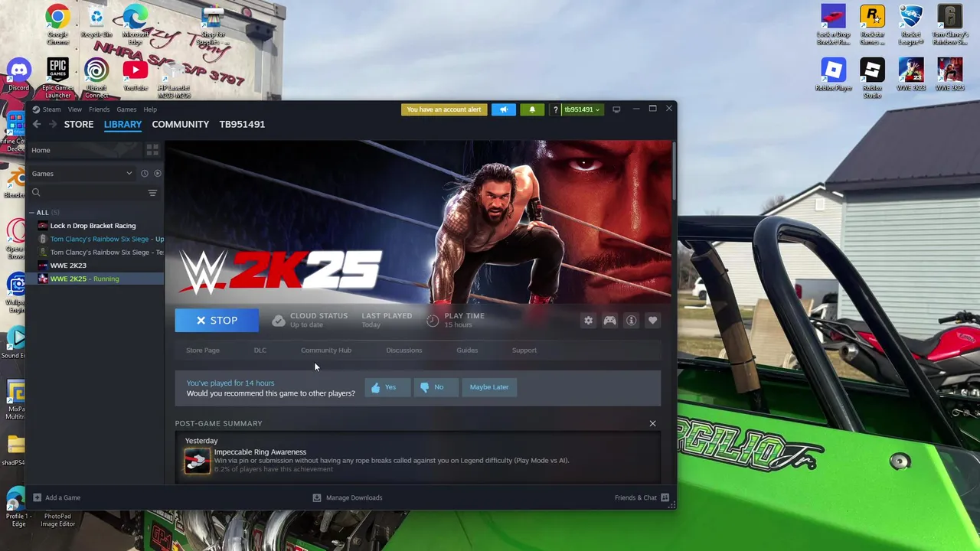The width and height of the screenshot is (980, 551).
Task: Open Cloud Status sync details
Action: 310,320
